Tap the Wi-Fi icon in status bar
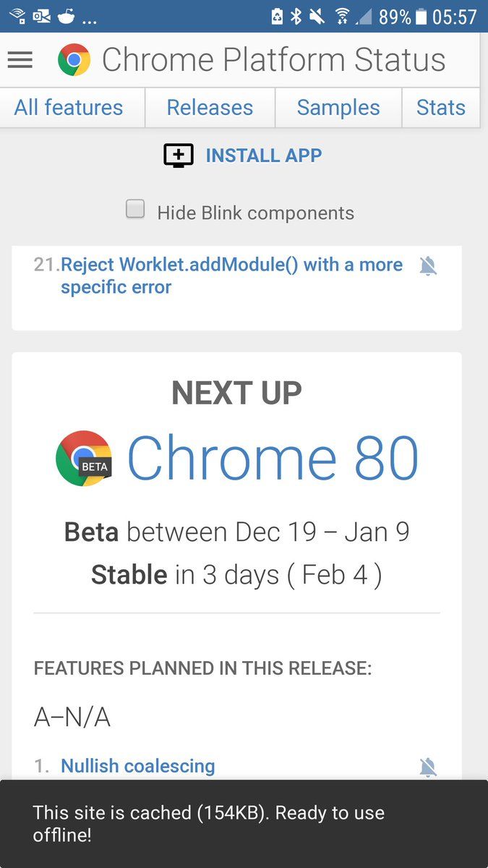Viewport: 488px width, 868px height. coord(342,16)
